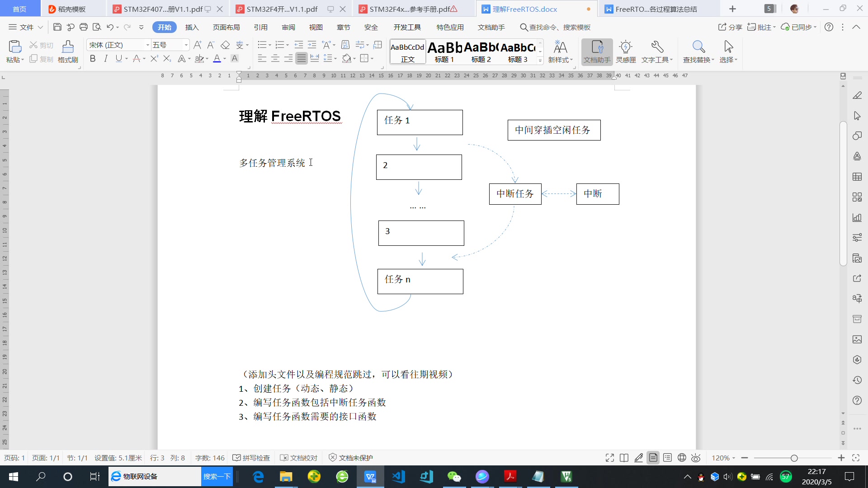Select the Format Painter tool

68,52
